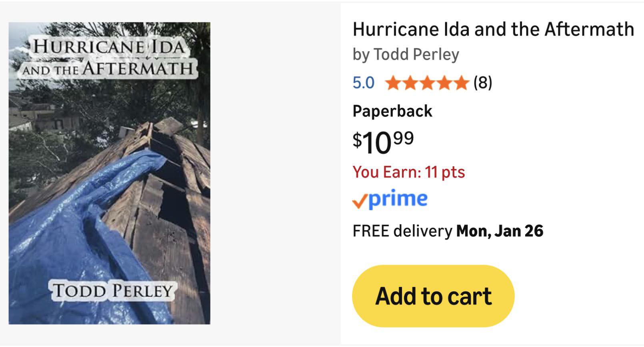The width and height of the screenshot is (644, 347).
Task: Click the title text printed on the book cover
Action: click(108, 58)
